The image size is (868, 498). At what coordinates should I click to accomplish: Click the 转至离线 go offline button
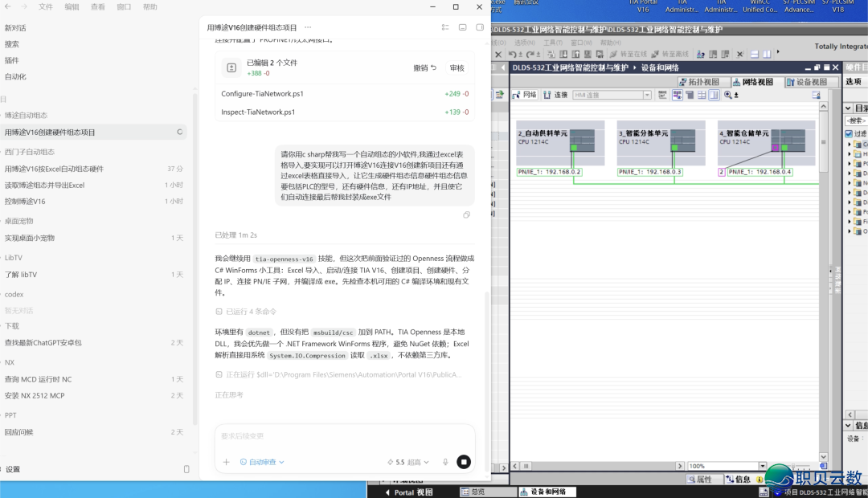[x=670, y=55]
